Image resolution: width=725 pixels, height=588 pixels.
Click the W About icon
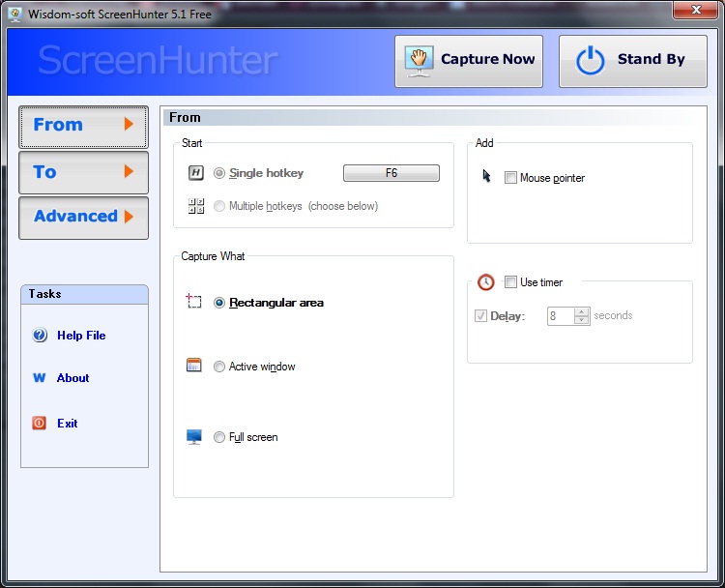point(40,378)
